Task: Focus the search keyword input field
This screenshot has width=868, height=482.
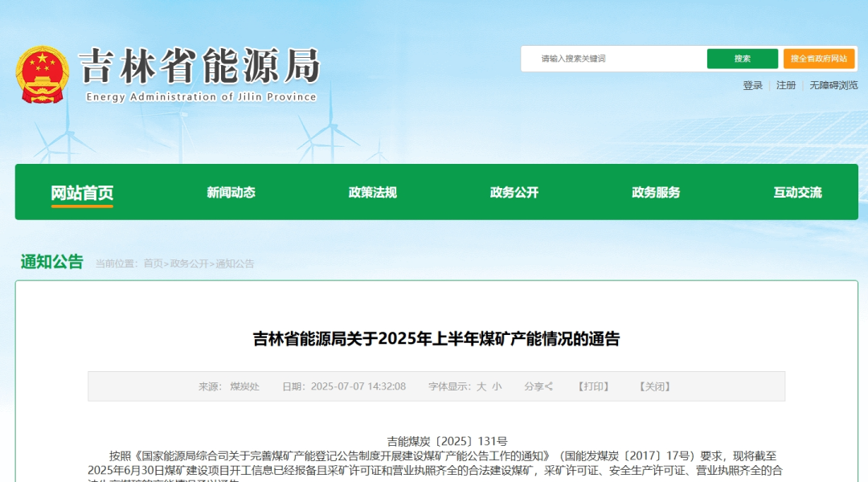Action: (x=615, y=59)
